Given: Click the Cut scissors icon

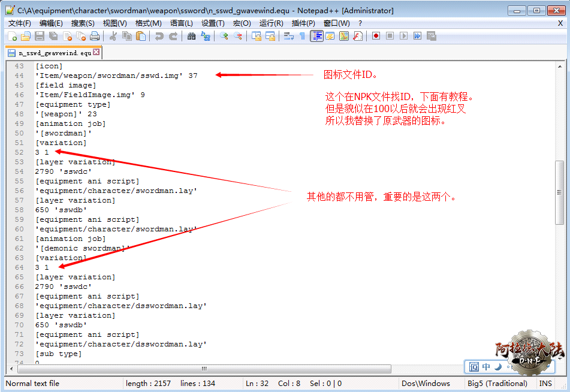Looking at the screenshot, I should [x=113, y=36].
